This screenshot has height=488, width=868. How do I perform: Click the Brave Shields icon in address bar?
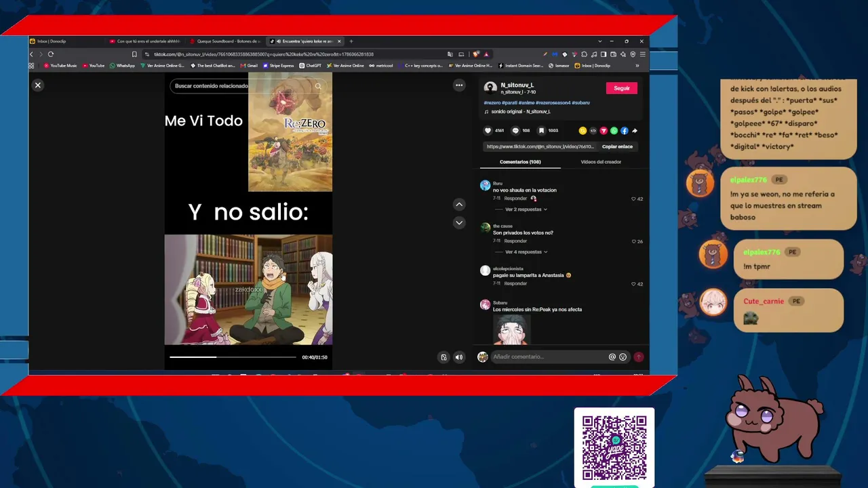click(477, 54)
